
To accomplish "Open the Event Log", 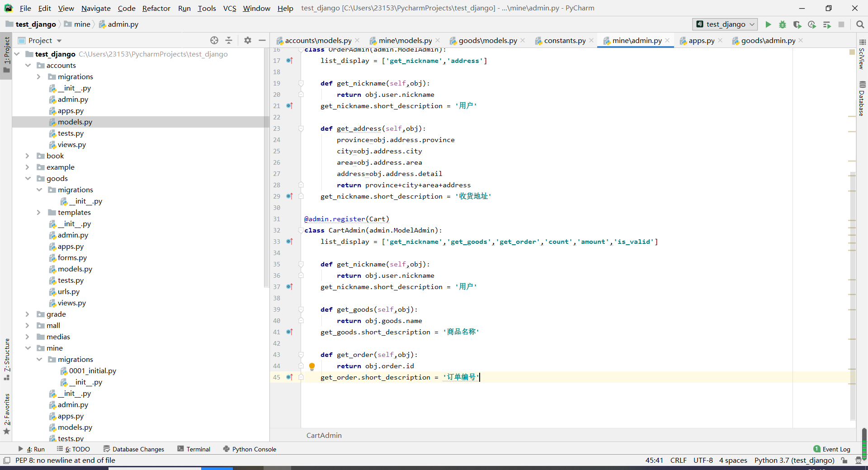I will (832, 449).
